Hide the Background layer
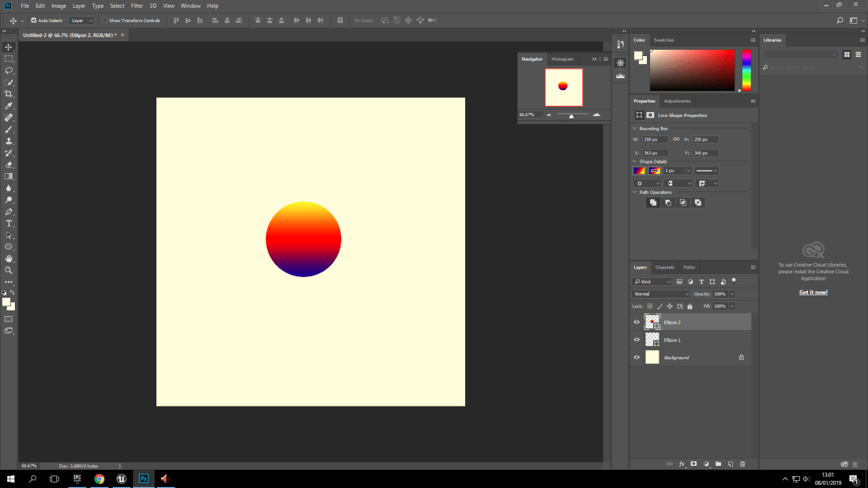 (x=637, y=357)
